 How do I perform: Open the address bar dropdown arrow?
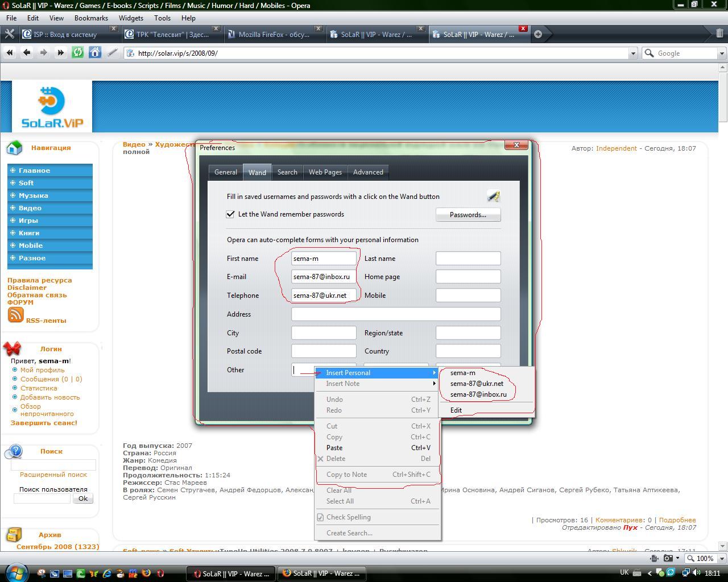(x=632, y=53)
